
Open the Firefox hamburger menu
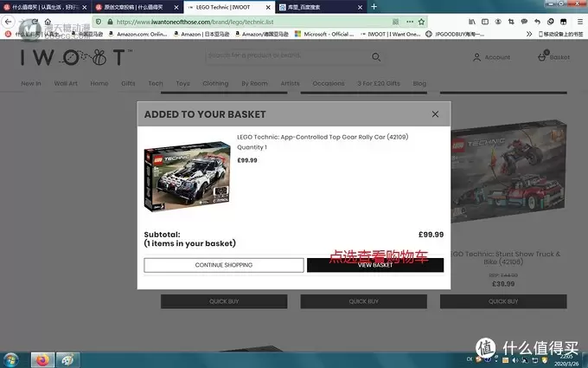579,22
